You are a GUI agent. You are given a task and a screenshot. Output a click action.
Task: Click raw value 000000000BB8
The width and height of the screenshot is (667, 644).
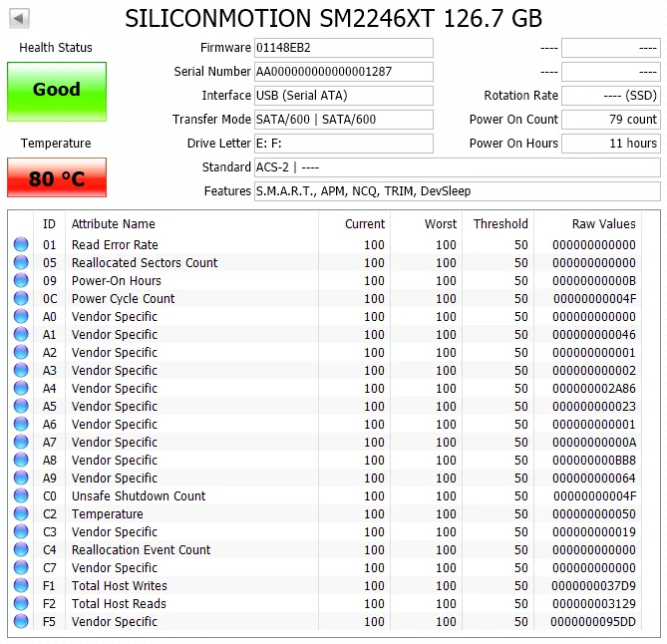(594, 460)
